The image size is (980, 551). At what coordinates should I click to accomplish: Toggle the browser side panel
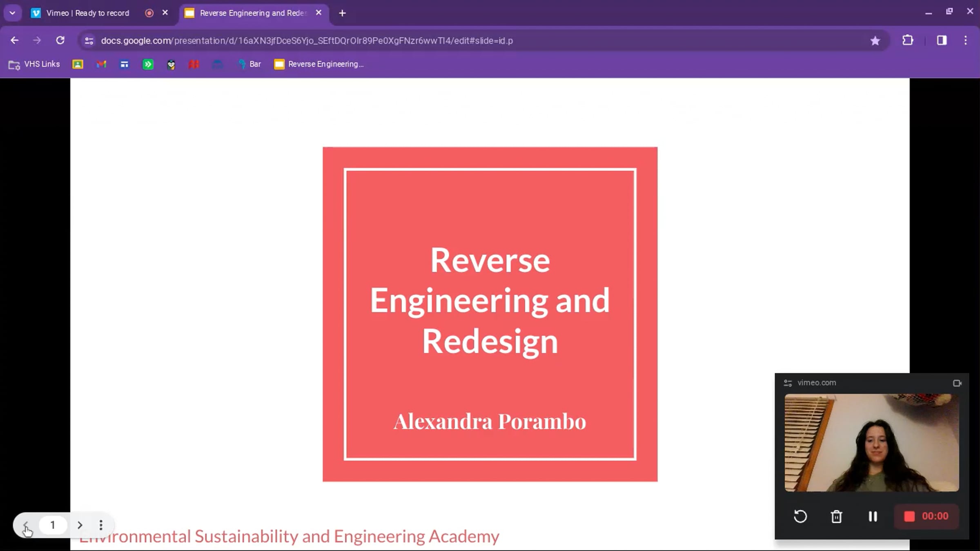942,40
